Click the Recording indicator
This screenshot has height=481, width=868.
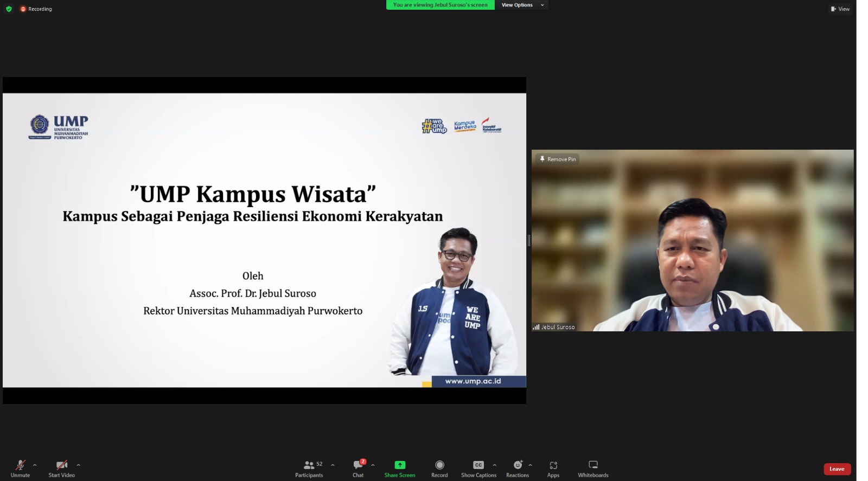click(36, 9)
